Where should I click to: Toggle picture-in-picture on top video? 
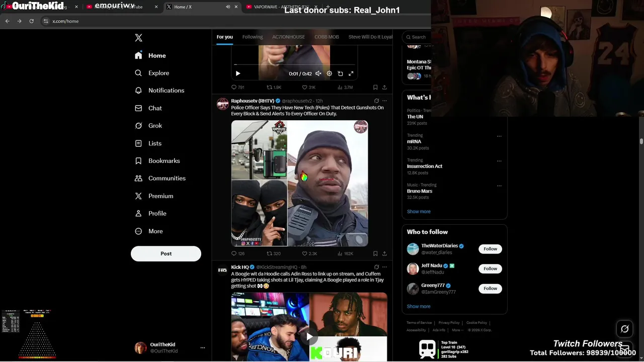[340, 73]
